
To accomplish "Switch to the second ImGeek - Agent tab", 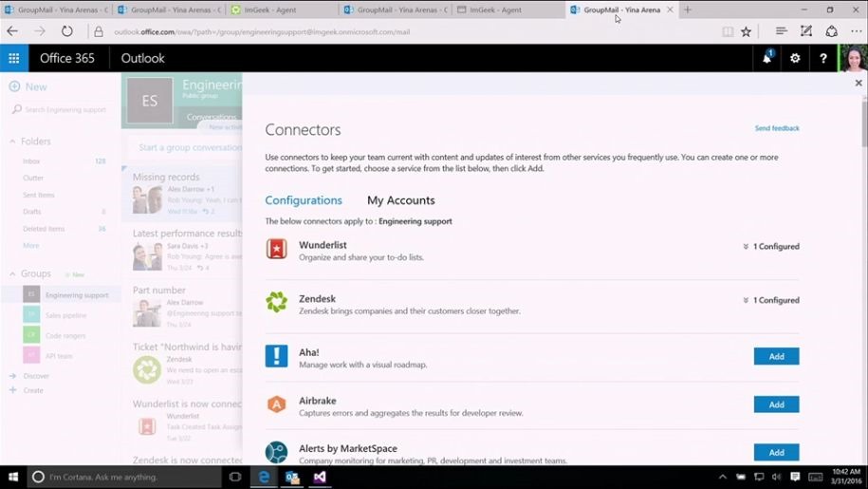I will pyautogui.click(x=508, y=9).
